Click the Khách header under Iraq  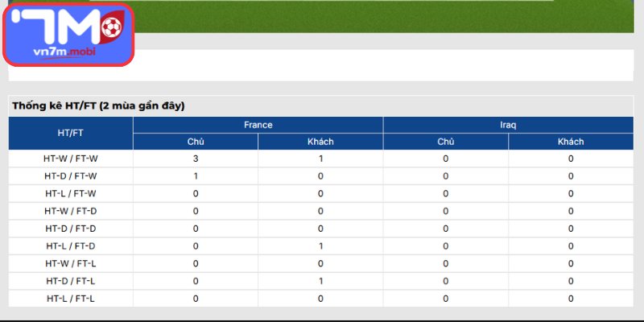(571, 142)
